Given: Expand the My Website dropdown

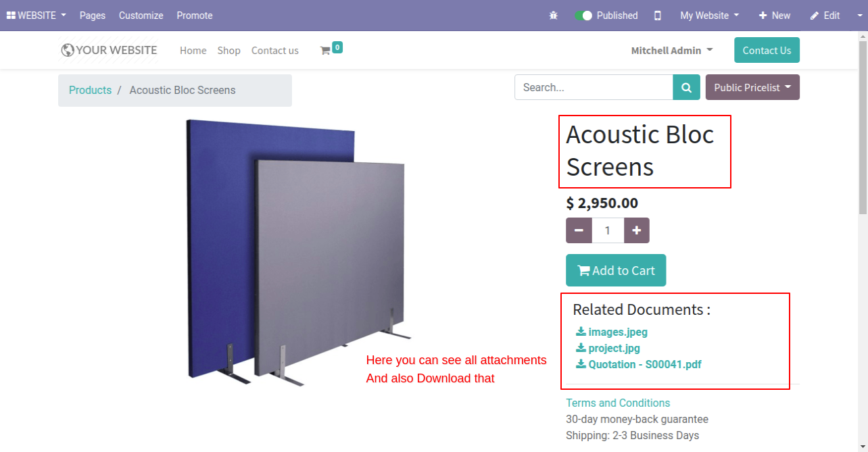Looking at the screenshot, I should [709, 16].
